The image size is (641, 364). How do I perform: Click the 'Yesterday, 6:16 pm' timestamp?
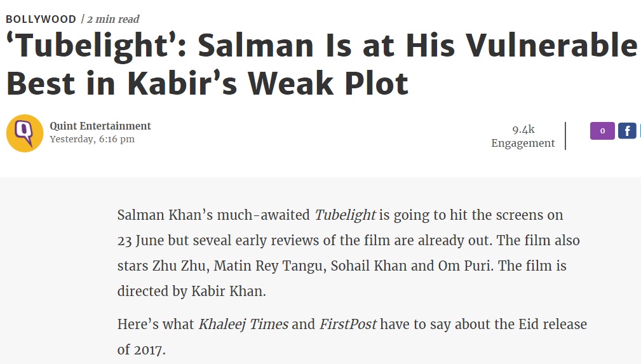pyautogui.click(x=92, y=139)
